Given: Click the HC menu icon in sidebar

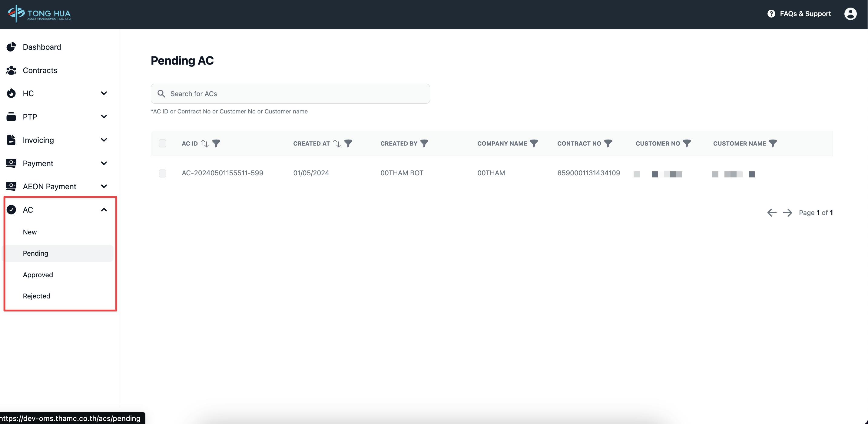Looking at the screenshot, I should click(x=11, y=94).
